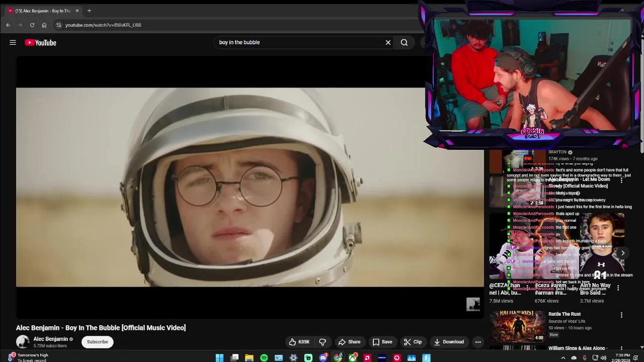Run search with magnifier button

[404, 43]
